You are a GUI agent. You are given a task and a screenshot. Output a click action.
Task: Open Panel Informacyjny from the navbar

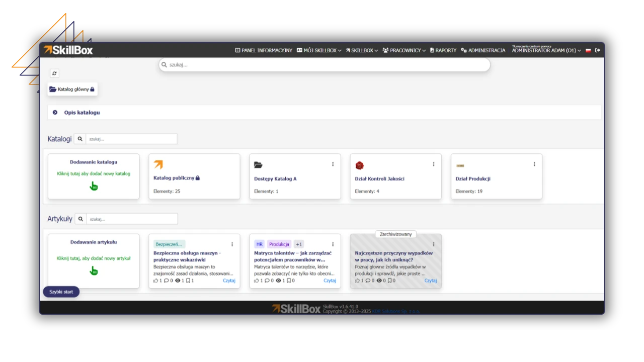coord(264,50)
